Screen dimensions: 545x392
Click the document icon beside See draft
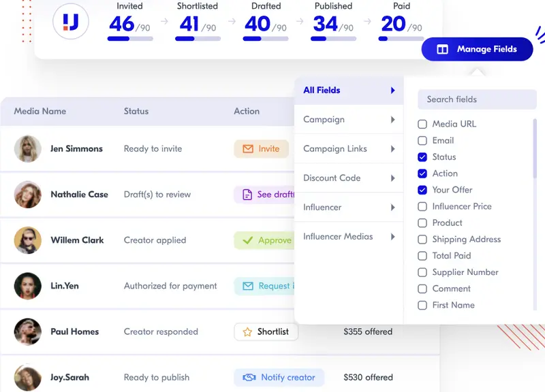pos(247,195)
